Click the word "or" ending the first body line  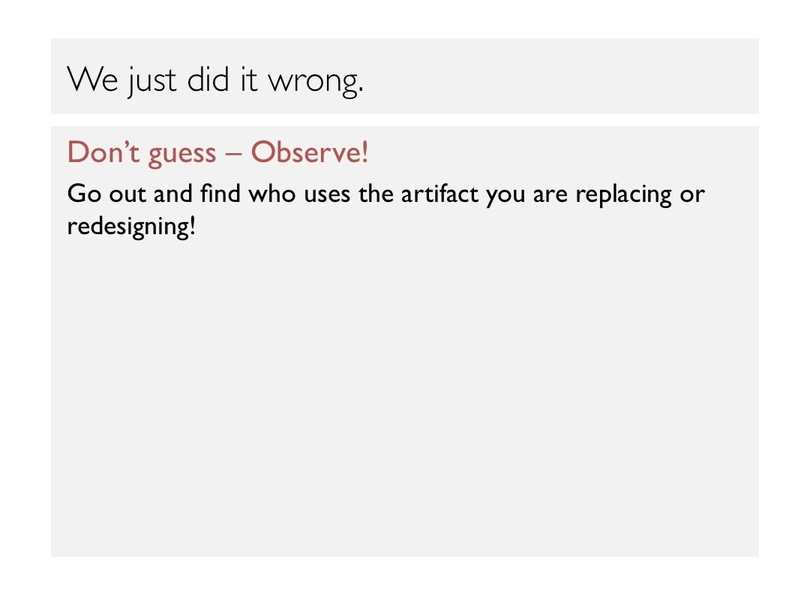pos(692,194)
